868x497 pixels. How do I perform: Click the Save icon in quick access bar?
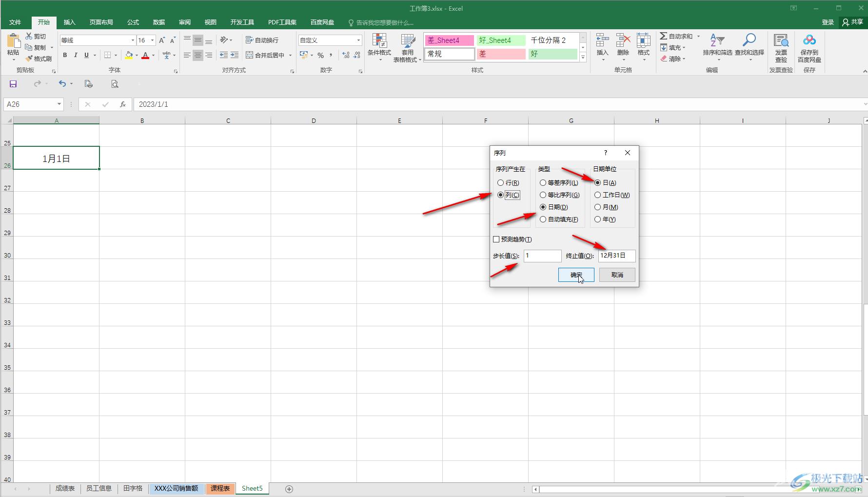pyautogui.click(x=13, y=84)
